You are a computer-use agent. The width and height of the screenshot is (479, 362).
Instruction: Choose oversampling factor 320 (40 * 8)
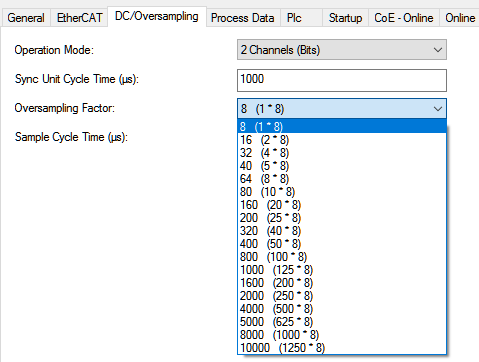(x=342, y=231)
